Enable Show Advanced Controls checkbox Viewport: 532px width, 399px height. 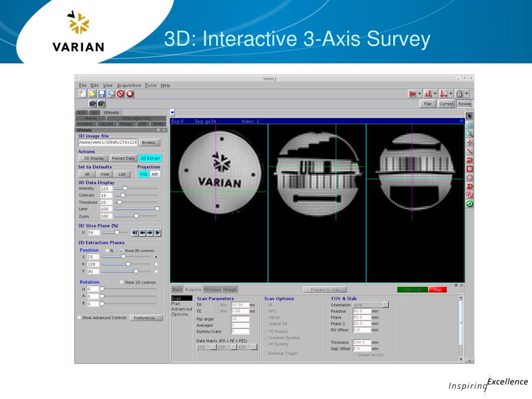(79, 318)
